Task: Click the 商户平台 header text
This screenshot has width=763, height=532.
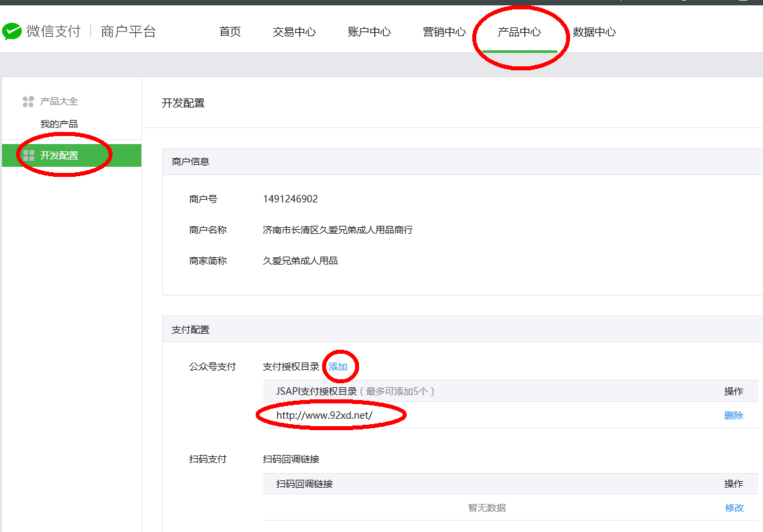Action: point(129,31)
